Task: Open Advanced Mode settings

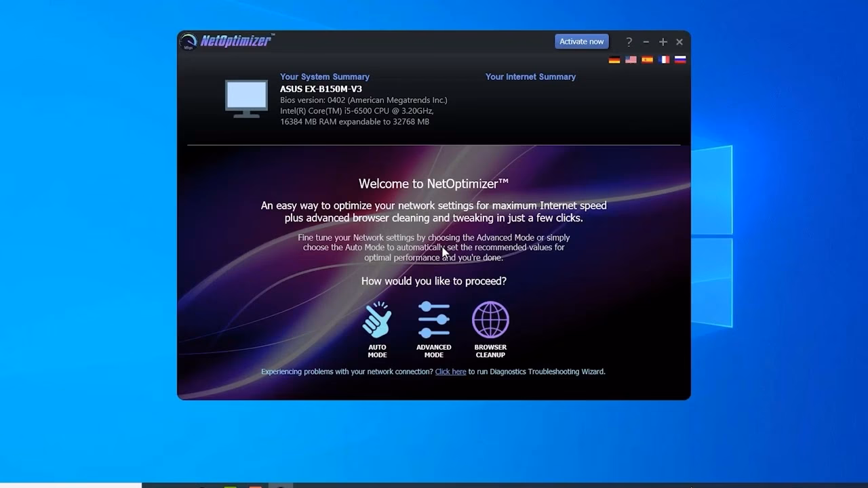Action: tap(434, 329)
